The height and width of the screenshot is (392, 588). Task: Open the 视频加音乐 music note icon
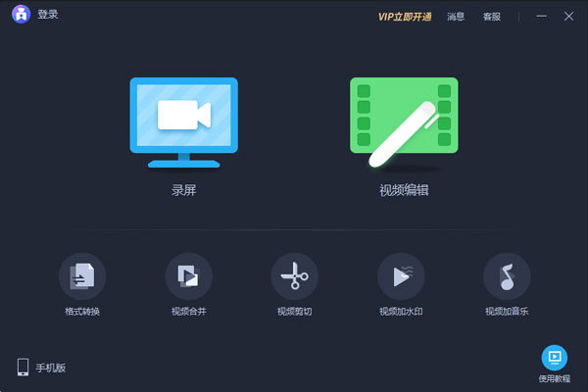[507, 276]
